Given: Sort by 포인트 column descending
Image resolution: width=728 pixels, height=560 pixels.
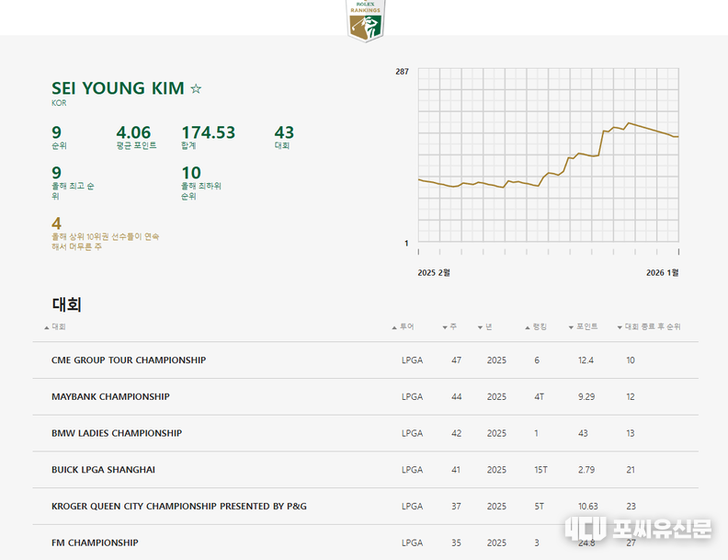Looking at the screenshot, I should coord(584,326).
